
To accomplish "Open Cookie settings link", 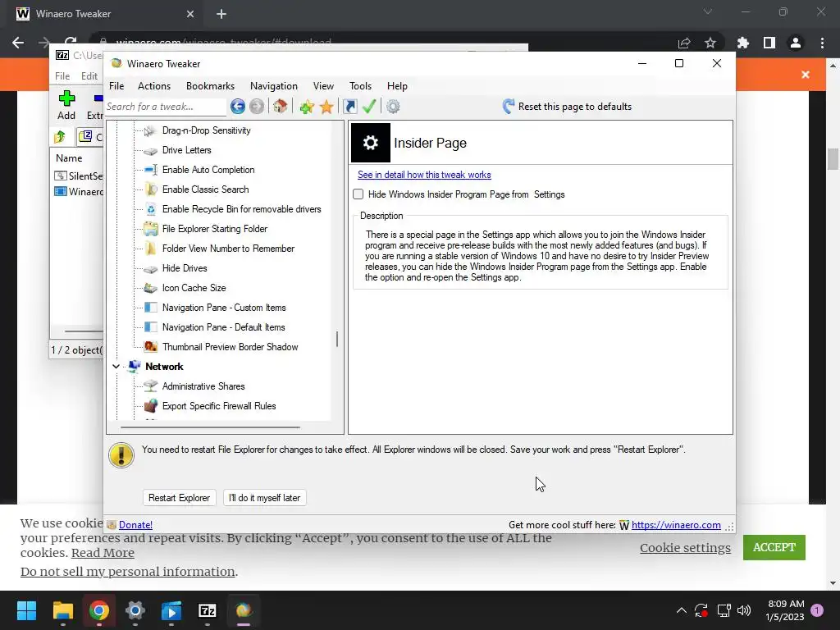I will pyautogui.click(x=685, y=547).
